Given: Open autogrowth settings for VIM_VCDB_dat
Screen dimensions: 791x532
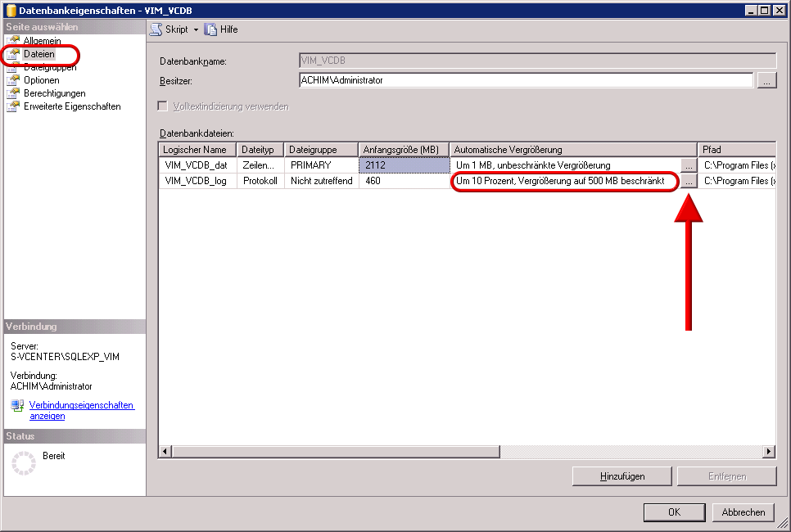Looking at the screenshot, I should click(689, 166).
